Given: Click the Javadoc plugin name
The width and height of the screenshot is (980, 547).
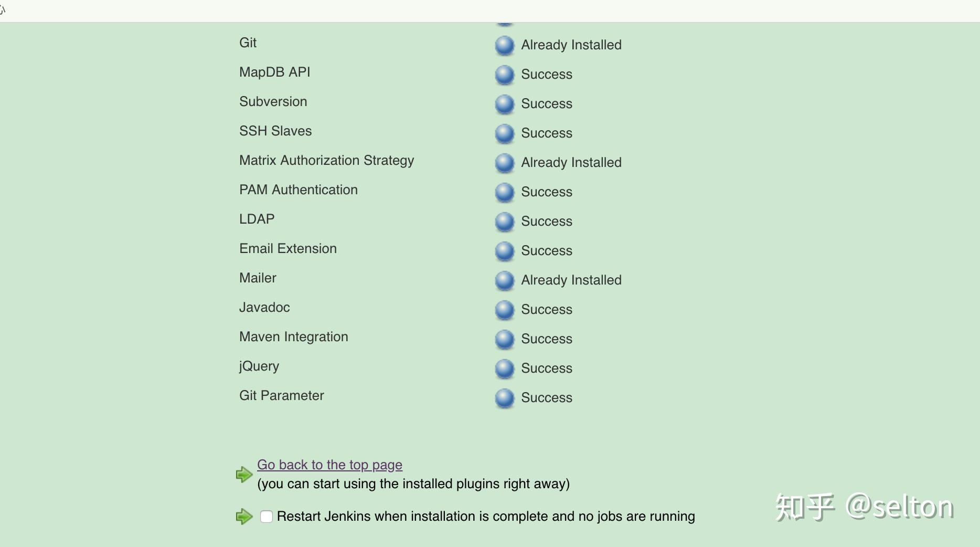Looking at the screenshot, I should [264, 307].
